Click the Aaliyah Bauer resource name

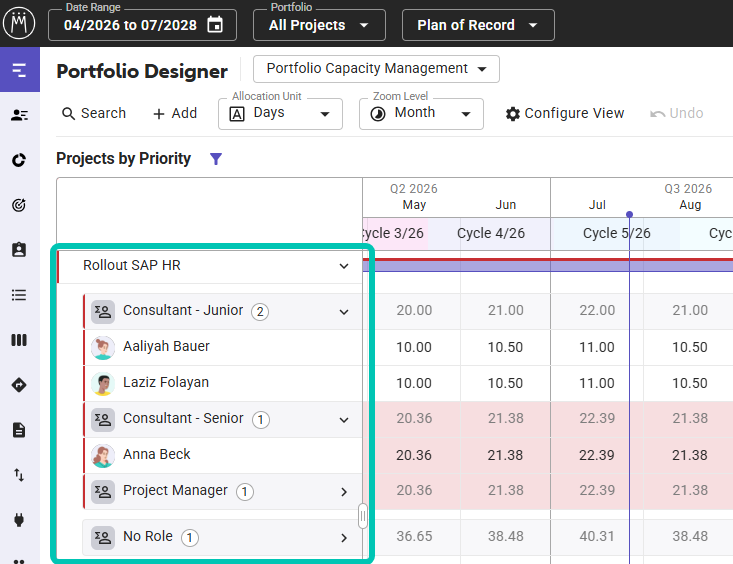click(x=166, y=347)
